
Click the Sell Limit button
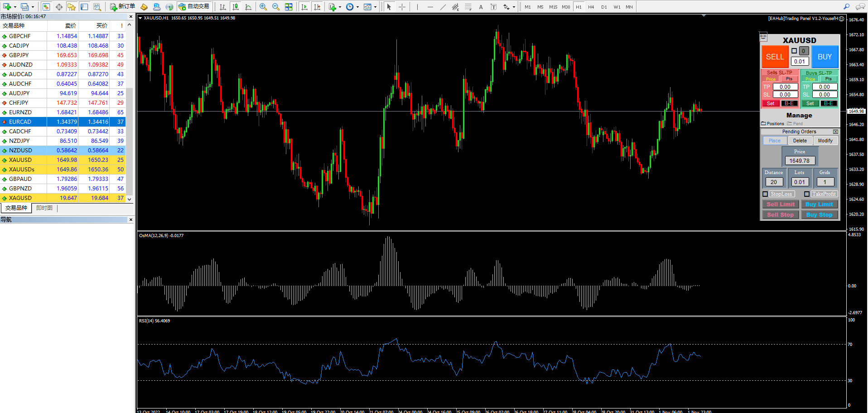point(781,204)
